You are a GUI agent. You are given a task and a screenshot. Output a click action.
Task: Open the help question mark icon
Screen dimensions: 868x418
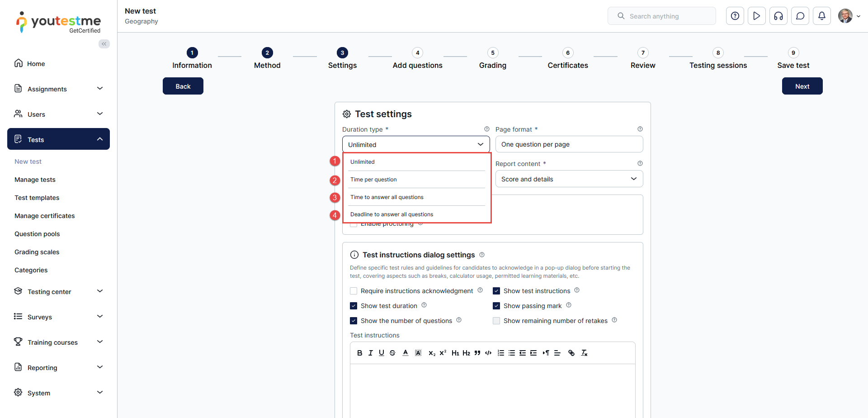point(735,16)
